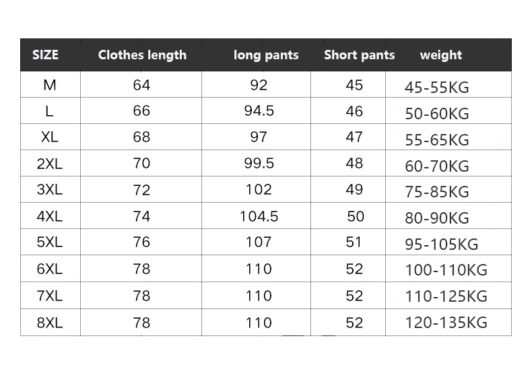This screenshot has width=532, height=392.
Task: Click the Short pants column header
Action: [359, 55]
